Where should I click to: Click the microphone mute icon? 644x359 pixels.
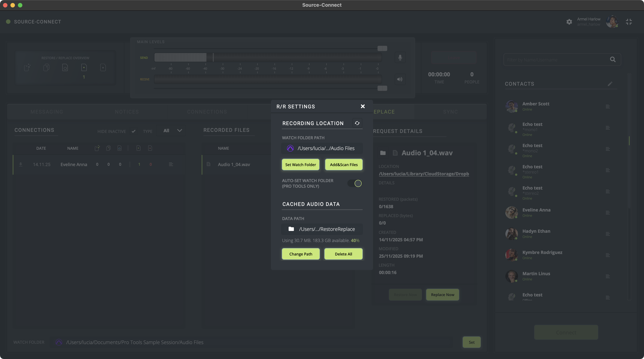tap(400, 58)
